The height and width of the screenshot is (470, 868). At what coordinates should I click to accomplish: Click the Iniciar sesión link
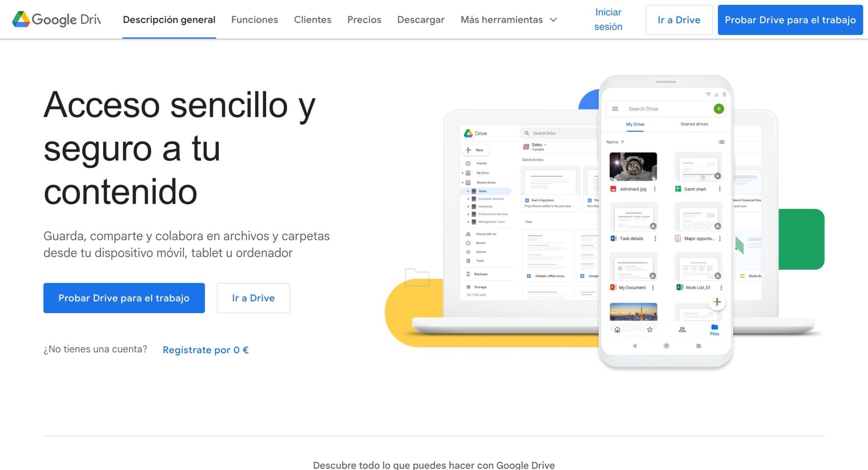tap(608, 20)
